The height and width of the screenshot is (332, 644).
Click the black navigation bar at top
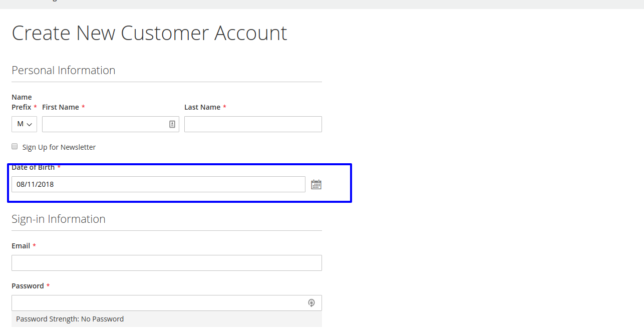(x=322, y=4)
